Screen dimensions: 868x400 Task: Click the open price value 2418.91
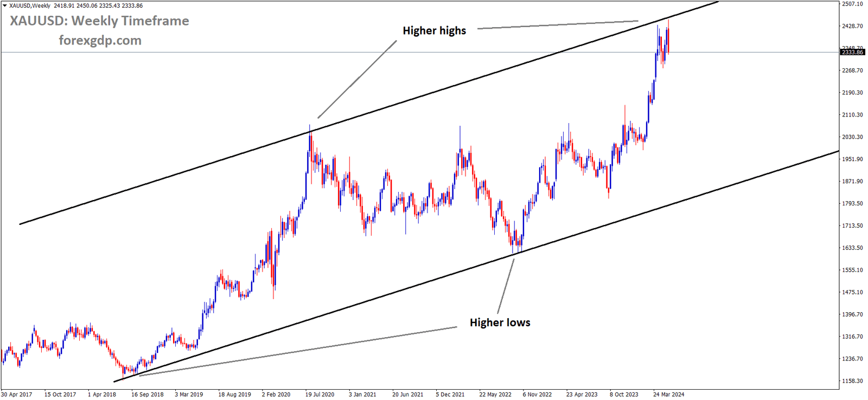(x=64, y=6)
